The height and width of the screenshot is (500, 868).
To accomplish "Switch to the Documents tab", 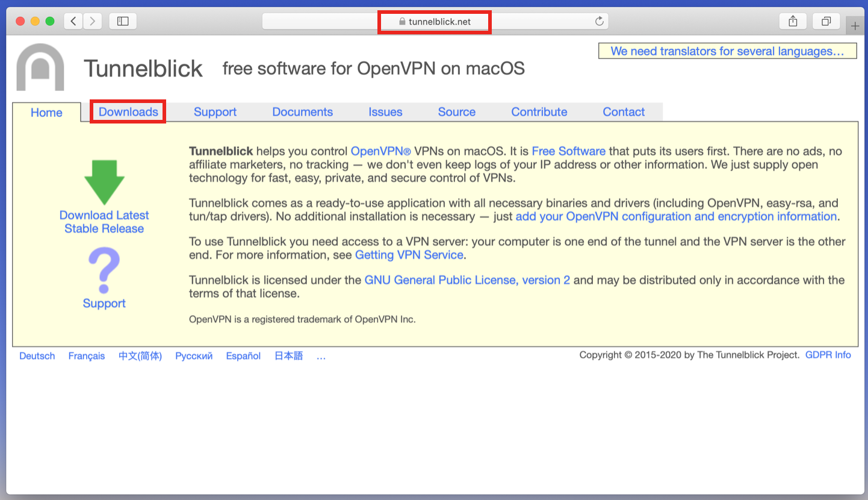I will click(302, 112).
